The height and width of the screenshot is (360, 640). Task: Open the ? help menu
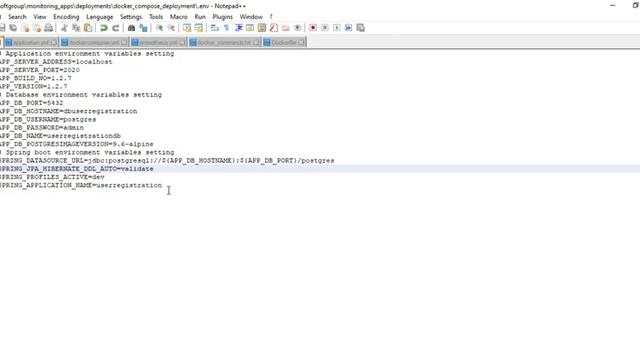271,17
